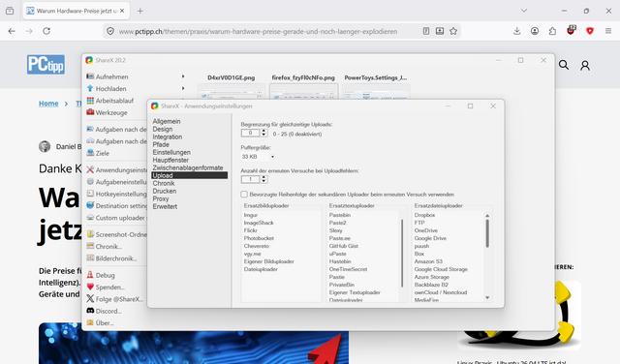This screenshot has width=620, height=364.
Task: Expand Aufnehmen submenu arrow
Action: pyautogui.click(x=183, y=76)
